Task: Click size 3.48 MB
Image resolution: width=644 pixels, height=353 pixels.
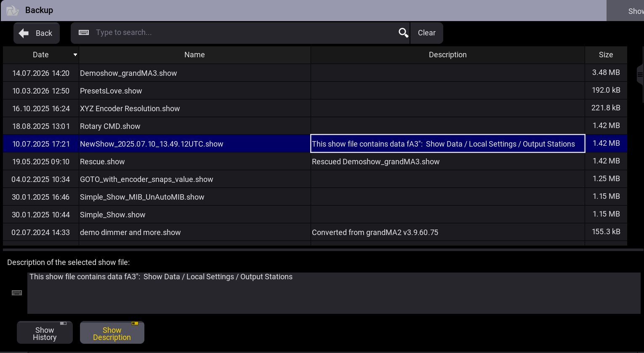Action: pyautogui.click(x=606, y=72)
